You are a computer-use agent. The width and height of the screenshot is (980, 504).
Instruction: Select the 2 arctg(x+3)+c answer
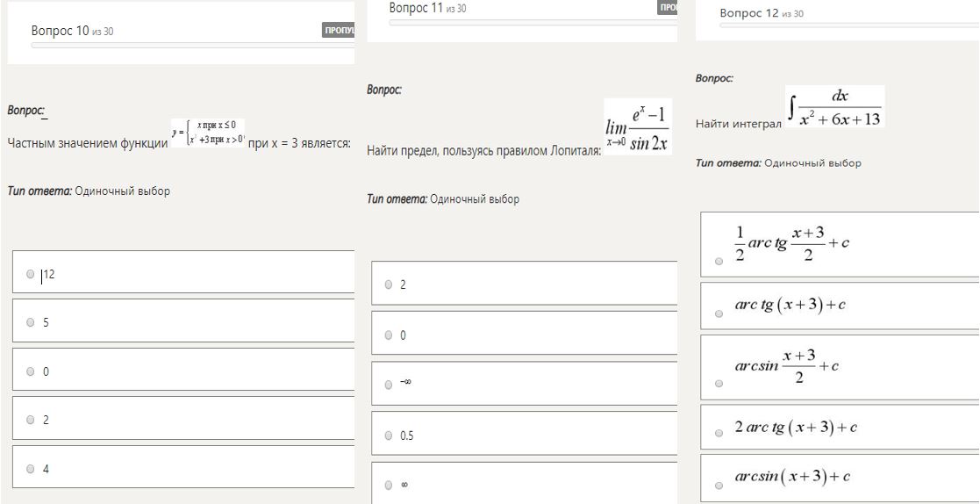(x=719, y=434)
